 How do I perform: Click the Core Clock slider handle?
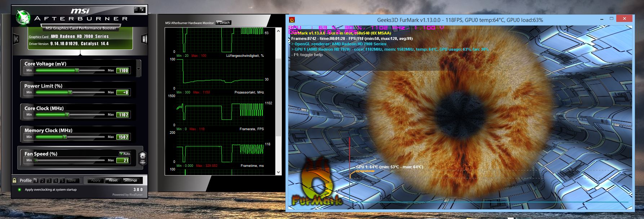coord(67,115)
